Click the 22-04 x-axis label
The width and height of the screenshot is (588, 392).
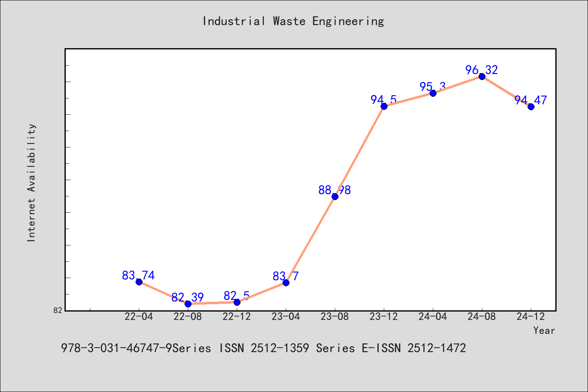[x=139, y=316]
